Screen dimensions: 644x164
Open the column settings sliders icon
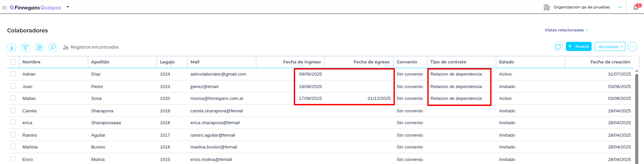[x=39, y=47]
